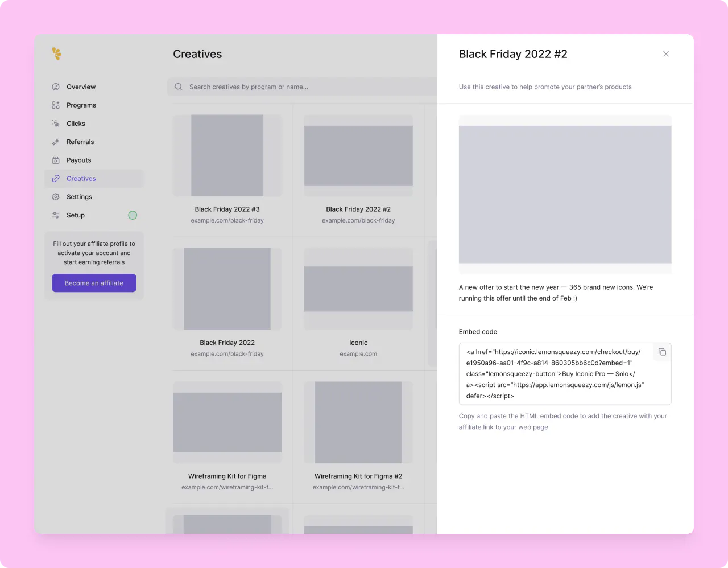Click the large creative preview image
728x568 pixels.
(x=565, y=194)
